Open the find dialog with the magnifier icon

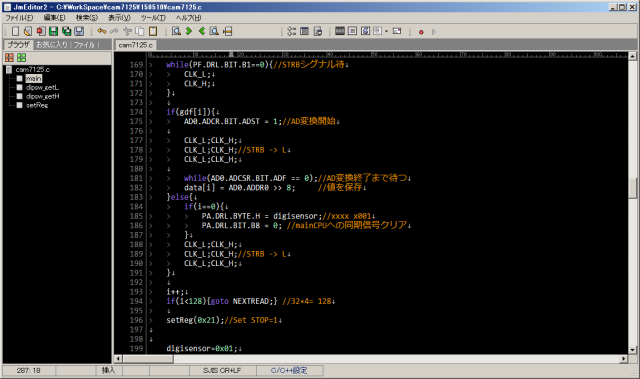(x=176, y=31)
